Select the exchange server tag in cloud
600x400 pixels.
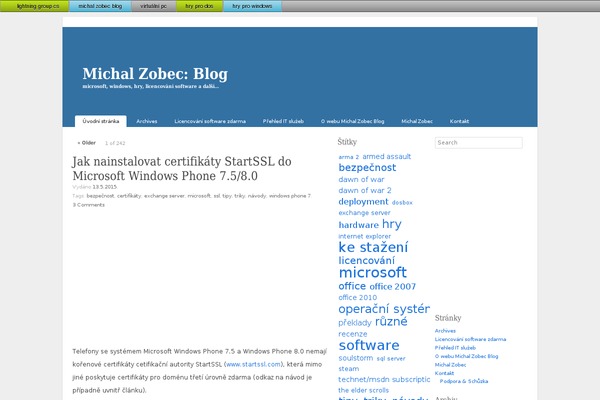pyautogui.click(x=364, y=212)
